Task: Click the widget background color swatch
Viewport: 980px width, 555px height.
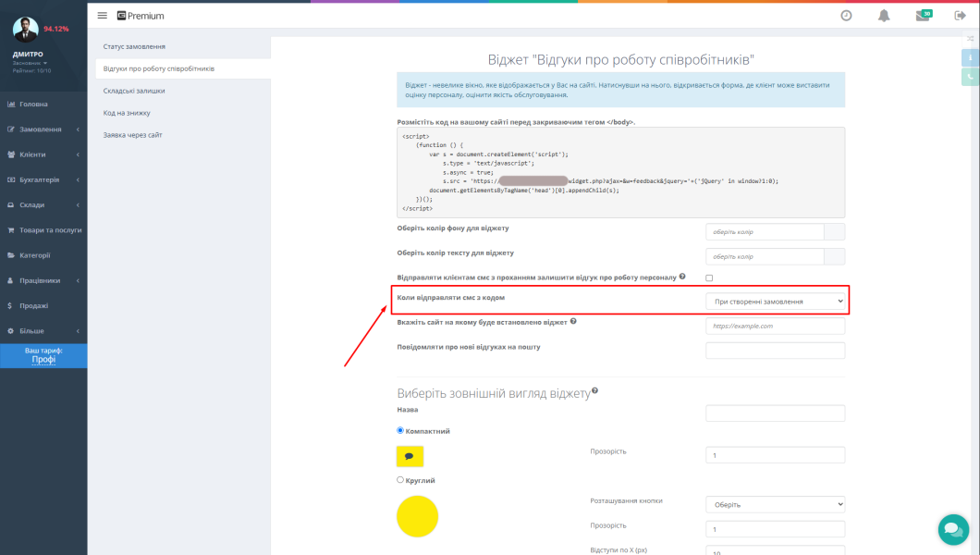Action: pyautogui.click(x=834, y=231)
